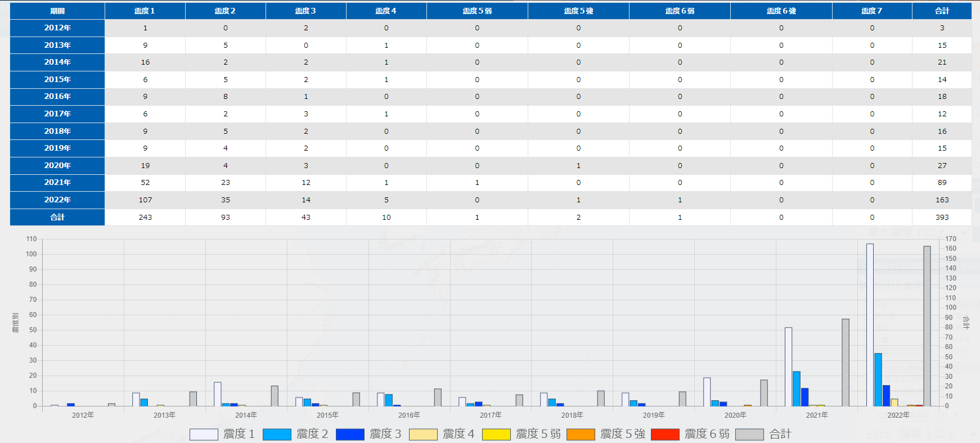Click the 2018年 row header in table
Screen dimensions: 980x443
pyautogui.click(x=57, y=131)
